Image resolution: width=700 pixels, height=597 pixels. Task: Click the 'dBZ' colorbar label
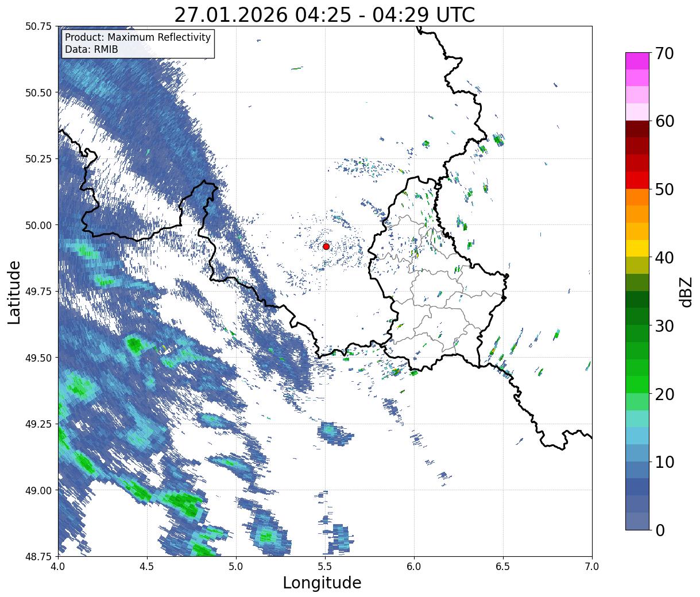686,291
